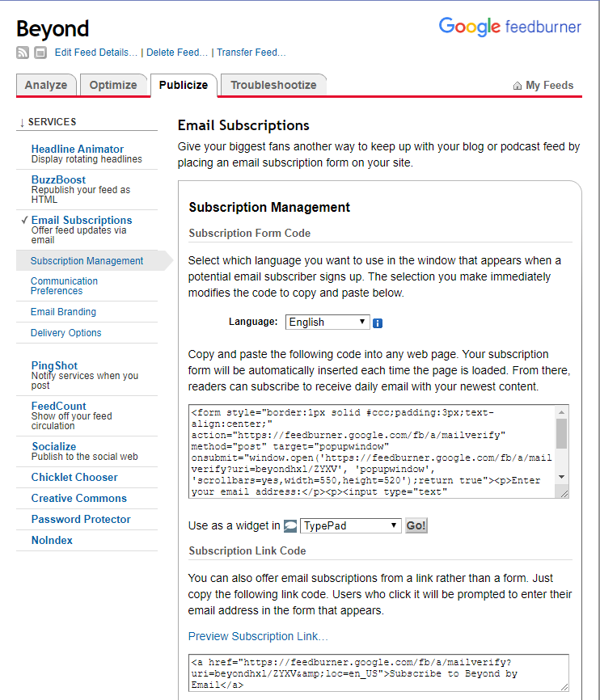Screen dimensions: 600x700
Task: Click the gray podcast feed icon beside RSS
Action: click(40, 53)
